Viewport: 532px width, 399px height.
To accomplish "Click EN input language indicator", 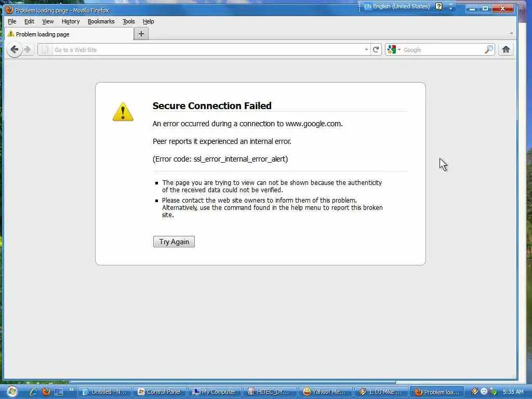I will pyautogui.click(x=367, y=6).
